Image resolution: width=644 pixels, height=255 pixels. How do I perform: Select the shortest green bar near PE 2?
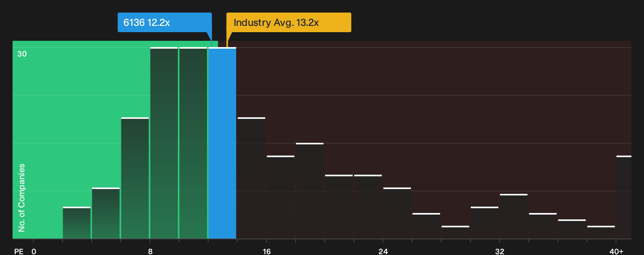coord(77,223)
